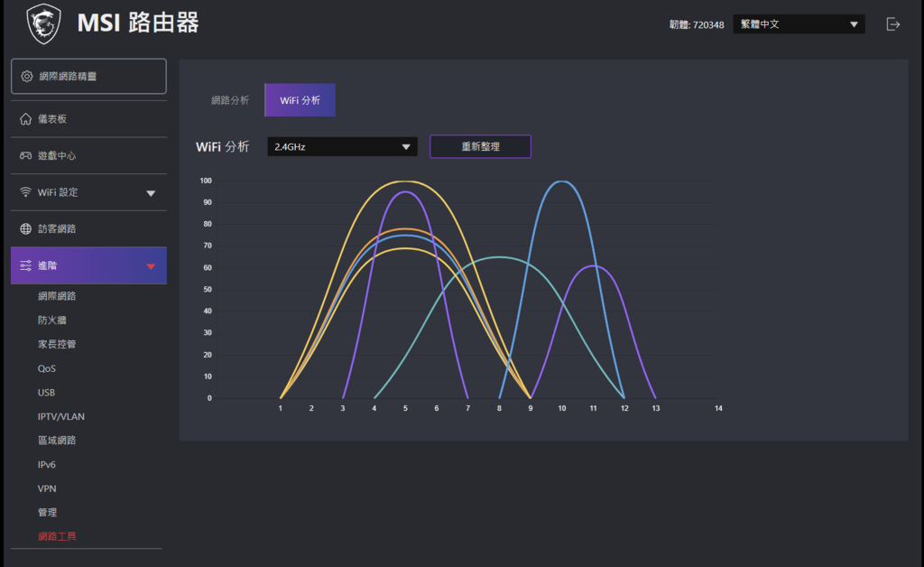Click the MSI dragon shield logo

[x=44, y=23]
